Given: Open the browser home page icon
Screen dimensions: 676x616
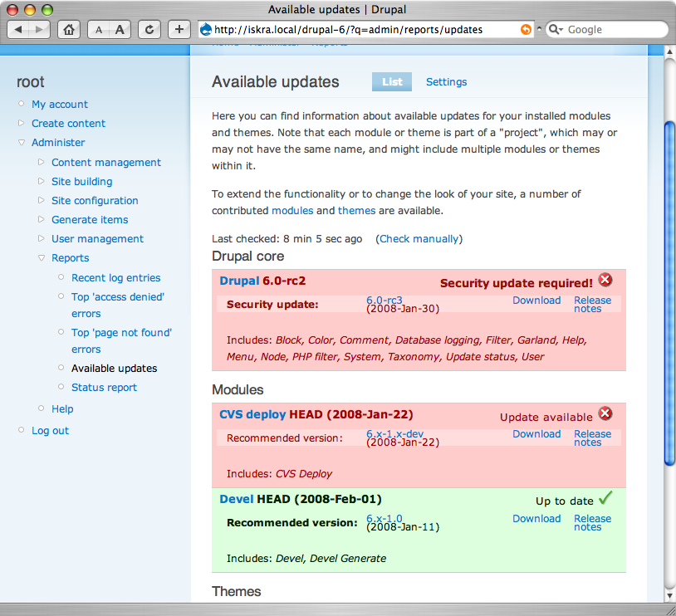Looking at the screenshot, I should pos(69,30).
